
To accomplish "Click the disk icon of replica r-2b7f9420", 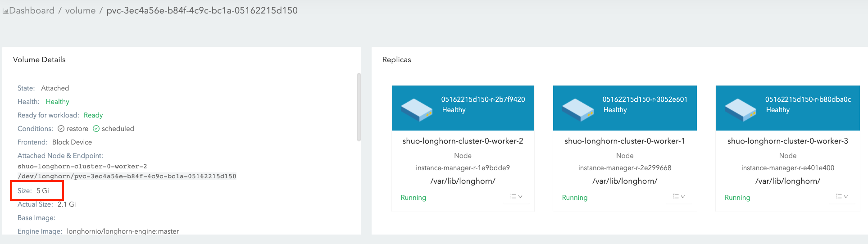I will pyautogui.click(x=417, y=110).
